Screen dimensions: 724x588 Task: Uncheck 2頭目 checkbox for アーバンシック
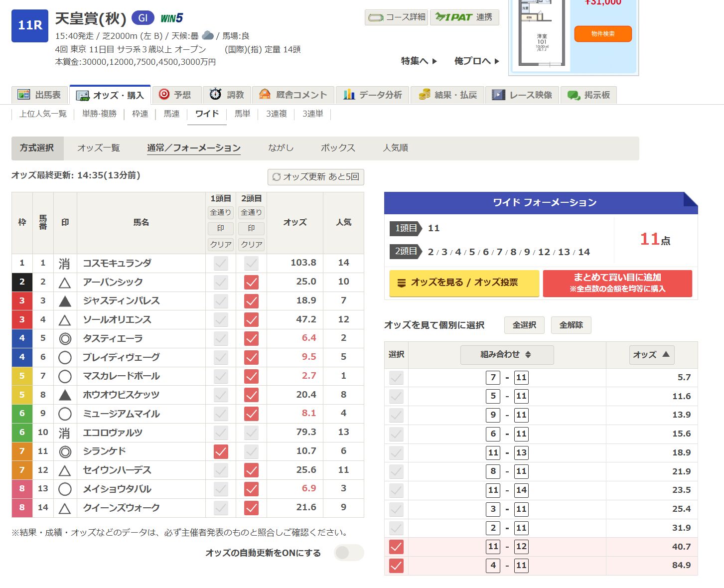(x=251, y=283)
